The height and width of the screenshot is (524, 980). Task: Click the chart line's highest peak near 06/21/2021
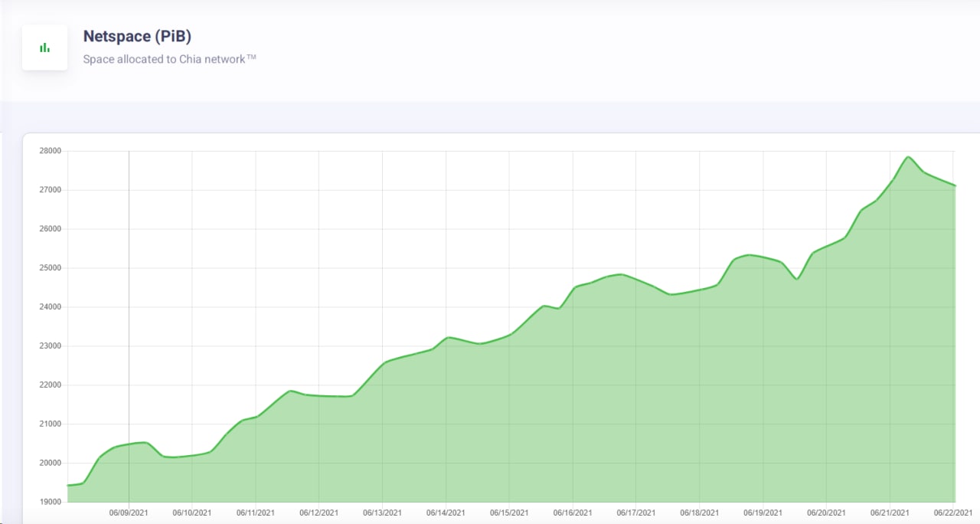click(x=908, y=157)
